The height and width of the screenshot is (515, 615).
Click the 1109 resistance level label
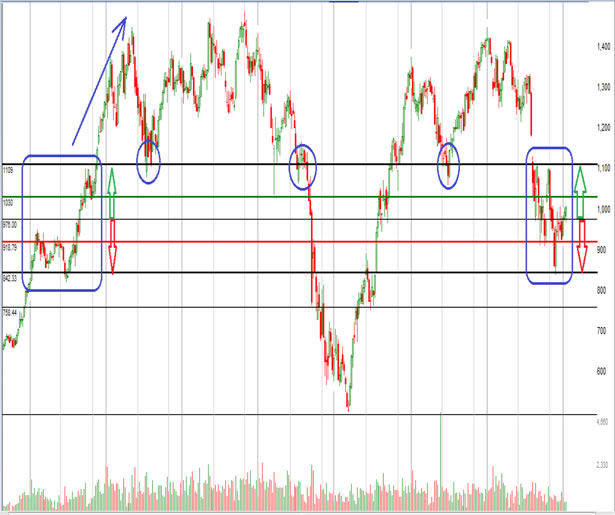(8, 169)
